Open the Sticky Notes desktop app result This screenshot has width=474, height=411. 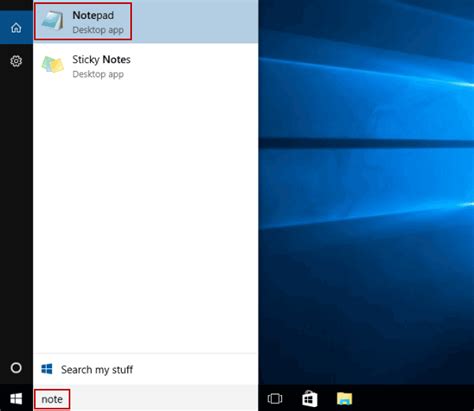tap(146, 65)
